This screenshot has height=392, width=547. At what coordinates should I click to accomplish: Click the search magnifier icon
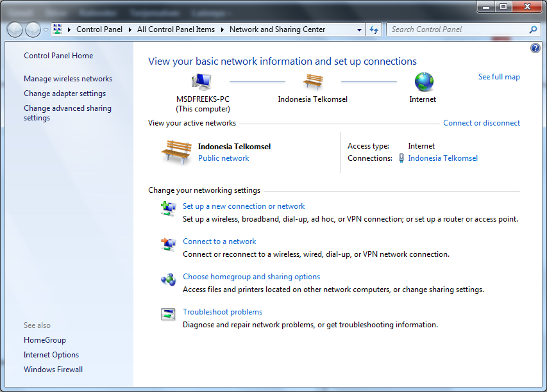[533, 29]
